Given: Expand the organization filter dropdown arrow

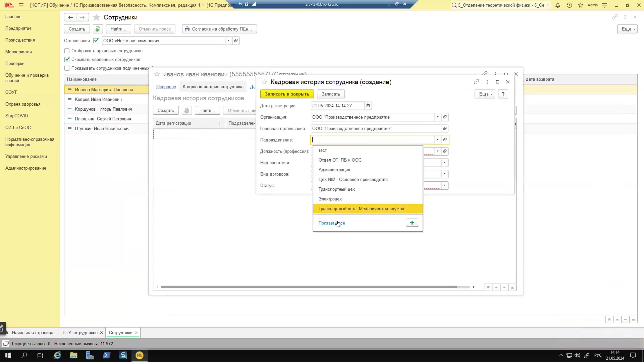Looking at the screenshot, I should (228, 41).
